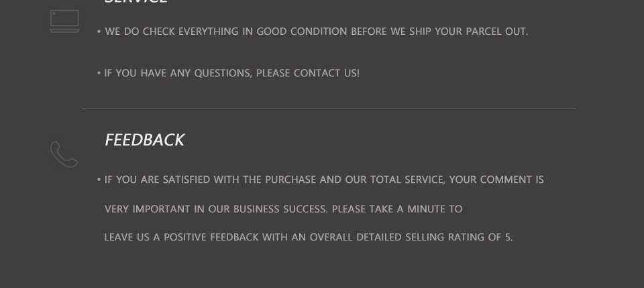The height and width of the screenshot is (288, 644).
Task: Click the bullet before 'WE DO CHECK EVERYTHING'
Action: point(99,31)
